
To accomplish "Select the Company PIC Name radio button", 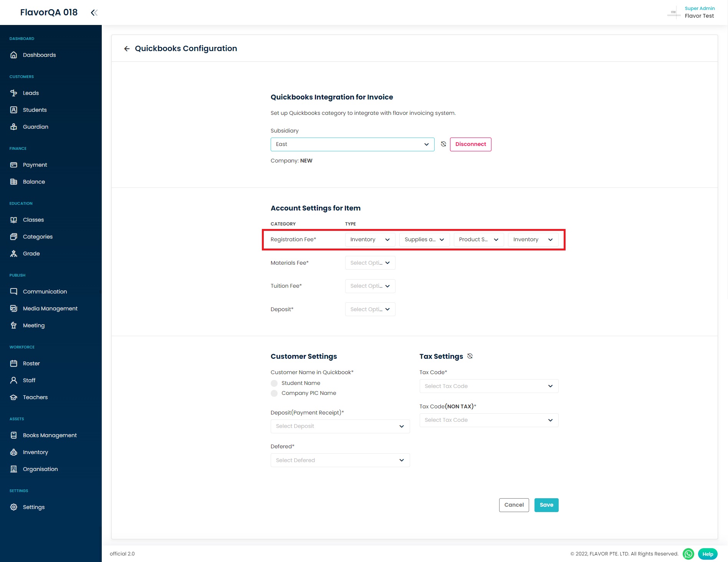I will click(274, 393).
